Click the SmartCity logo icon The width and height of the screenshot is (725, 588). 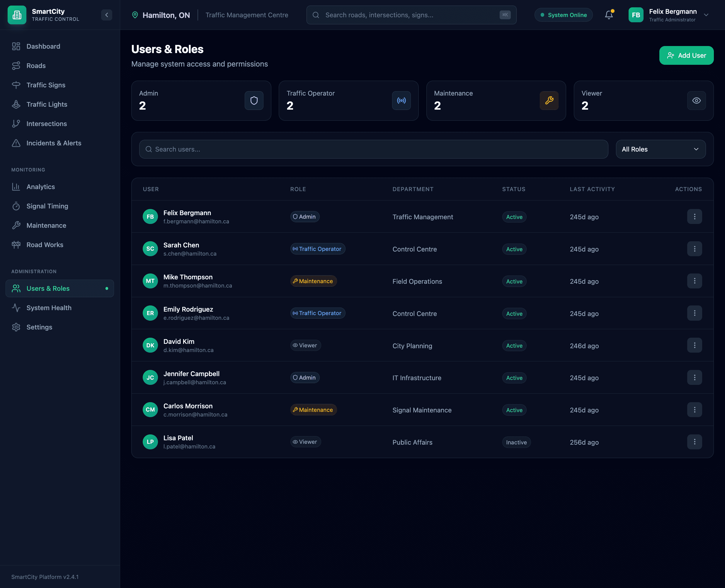tap(17, 15)
